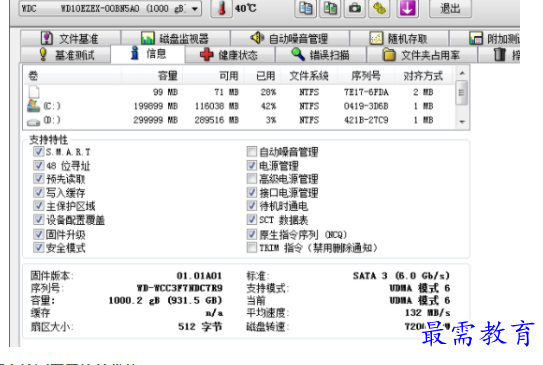Click the light bulb benchmark icon
This screenshot has width=543, height=365.
[43, 55]
